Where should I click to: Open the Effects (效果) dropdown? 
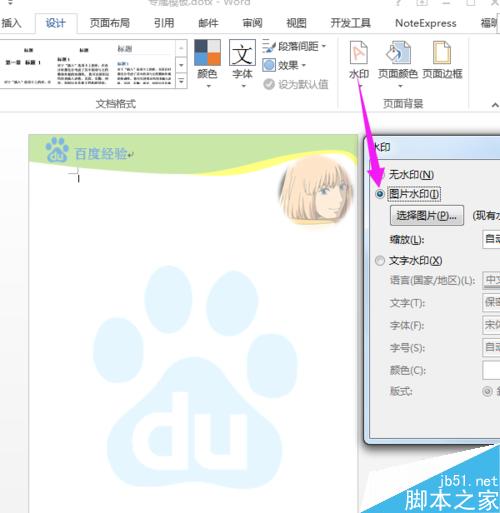284,65
